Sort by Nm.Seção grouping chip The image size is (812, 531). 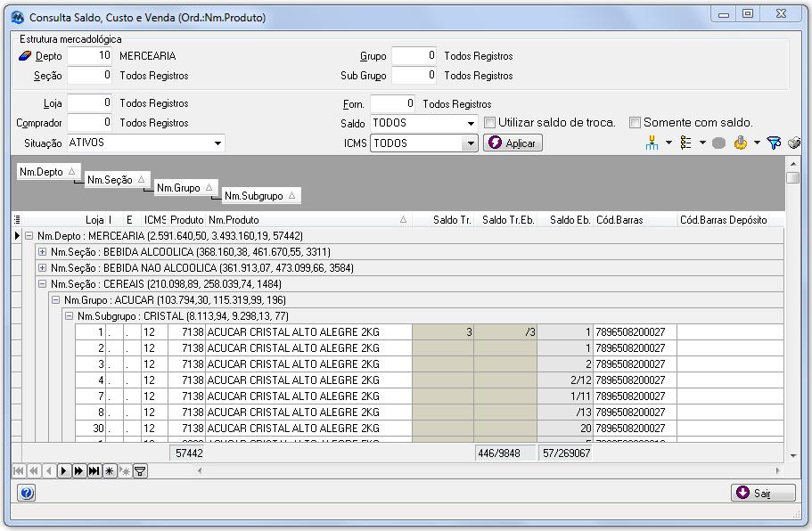[117, 180]
